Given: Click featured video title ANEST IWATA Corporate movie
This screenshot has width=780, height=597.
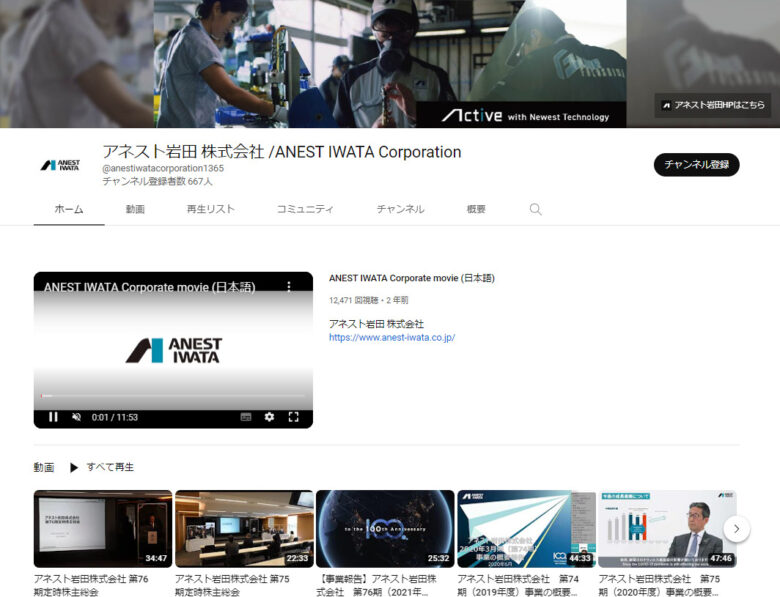Looking at the screenshot, I should tap(412, 278).
